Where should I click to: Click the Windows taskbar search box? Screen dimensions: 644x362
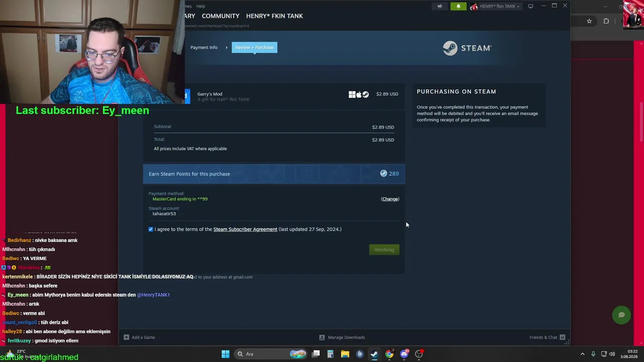tap(271, 354)
